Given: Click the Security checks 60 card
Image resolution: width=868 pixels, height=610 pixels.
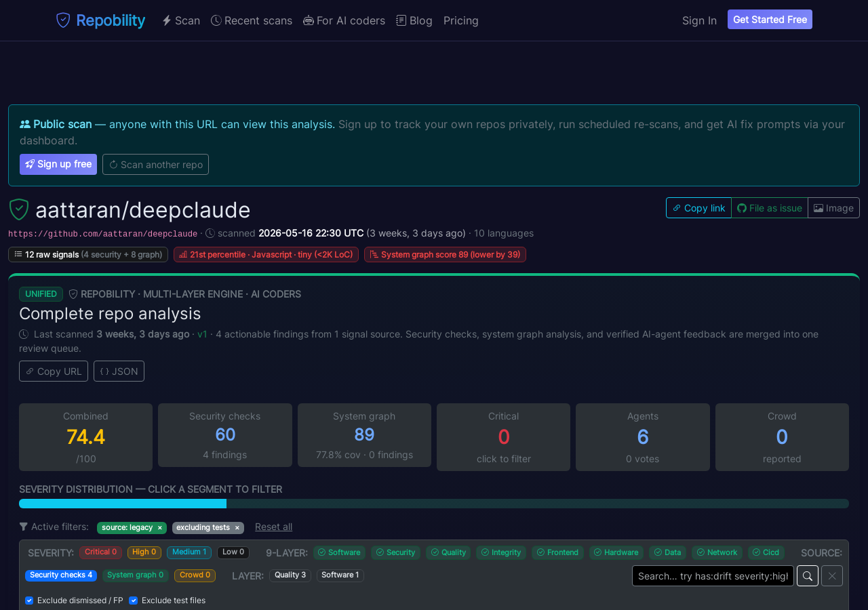Looking at the screenshot, I should [225, 435].
